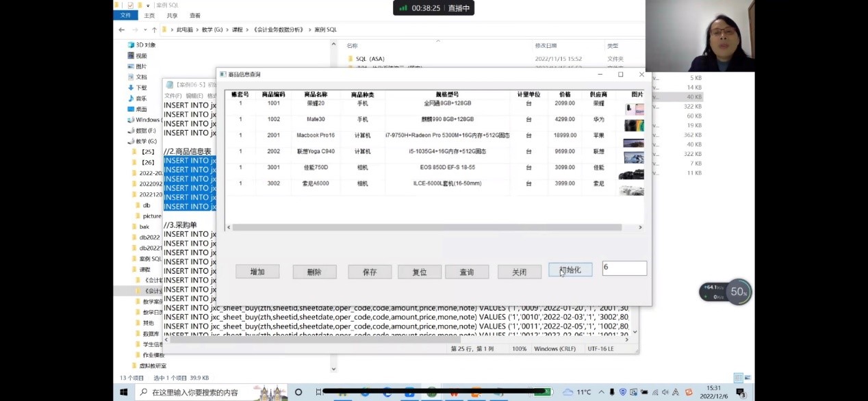Go back using File Explorer back arrow

tap(122, 30)
